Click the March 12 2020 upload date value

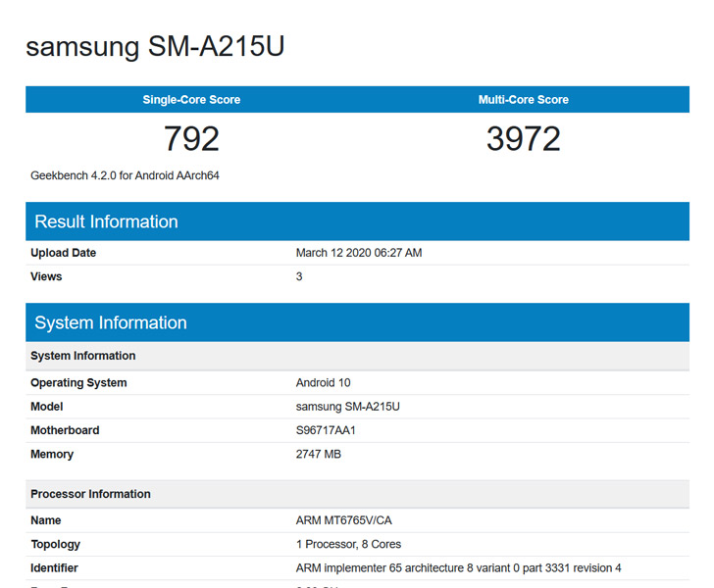click(x=359, y=253)
